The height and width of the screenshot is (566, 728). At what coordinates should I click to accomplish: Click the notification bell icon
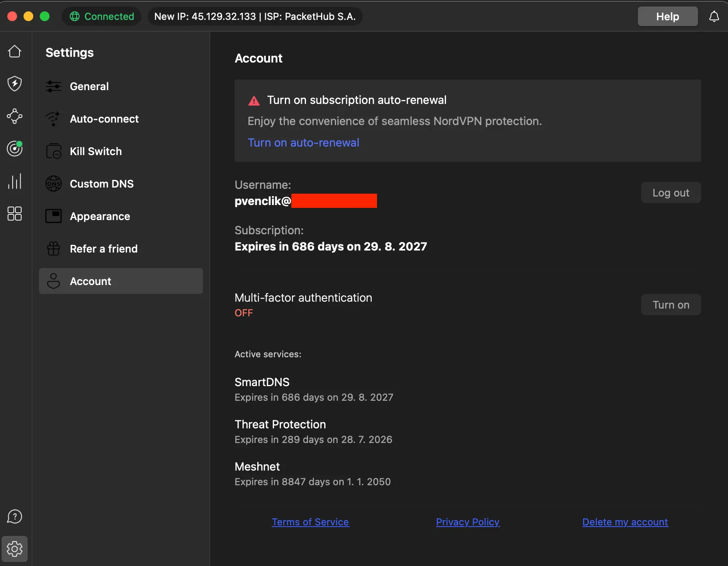[714, 16]
